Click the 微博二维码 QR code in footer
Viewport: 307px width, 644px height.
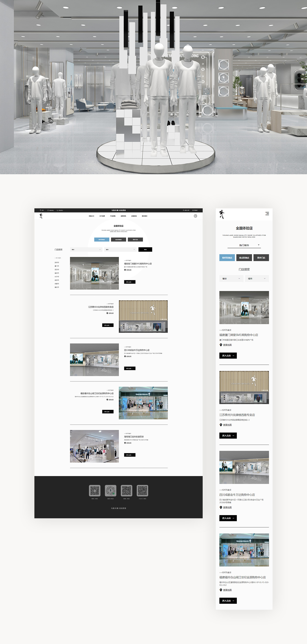point(127,491)
